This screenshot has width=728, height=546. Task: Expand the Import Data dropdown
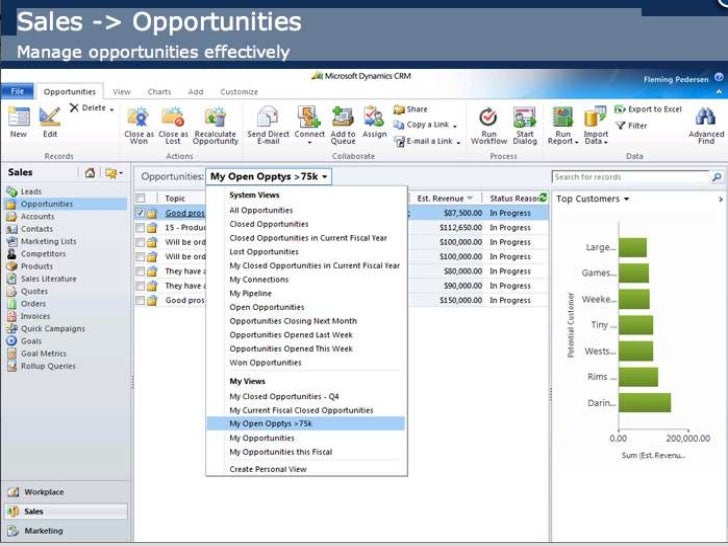(x=606, y=142)
